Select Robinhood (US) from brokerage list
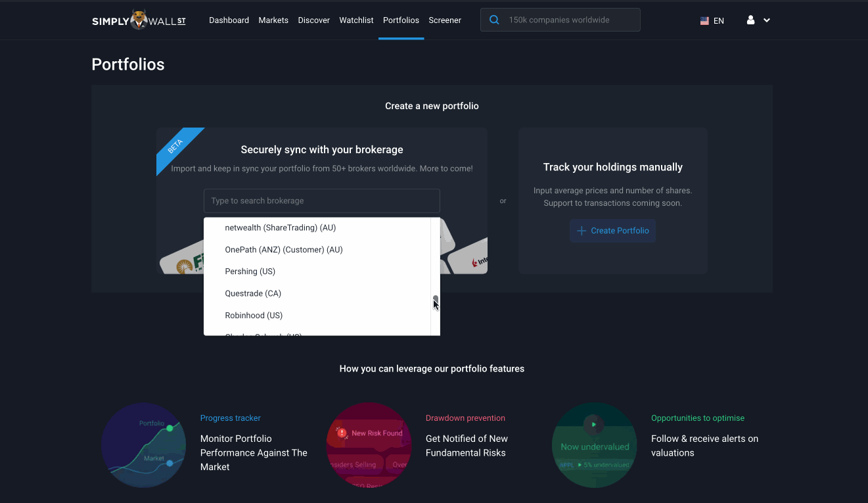 (x=254, y=316)
